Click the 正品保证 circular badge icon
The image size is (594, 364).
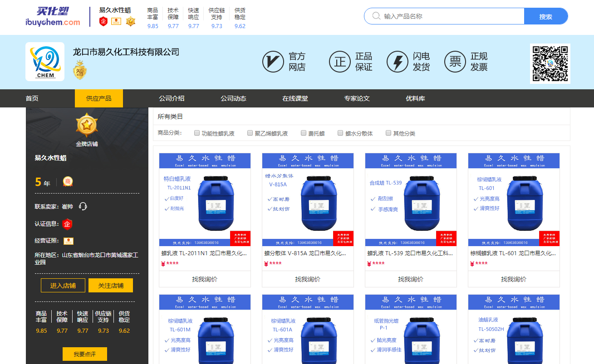pos(340,62)
